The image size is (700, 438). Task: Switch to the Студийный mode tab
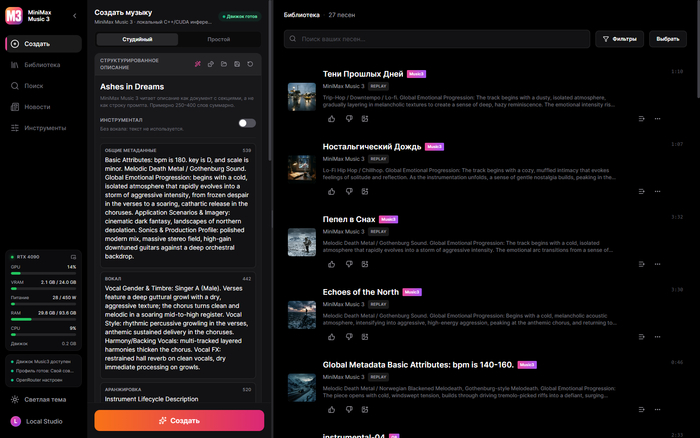coord(137,39)
